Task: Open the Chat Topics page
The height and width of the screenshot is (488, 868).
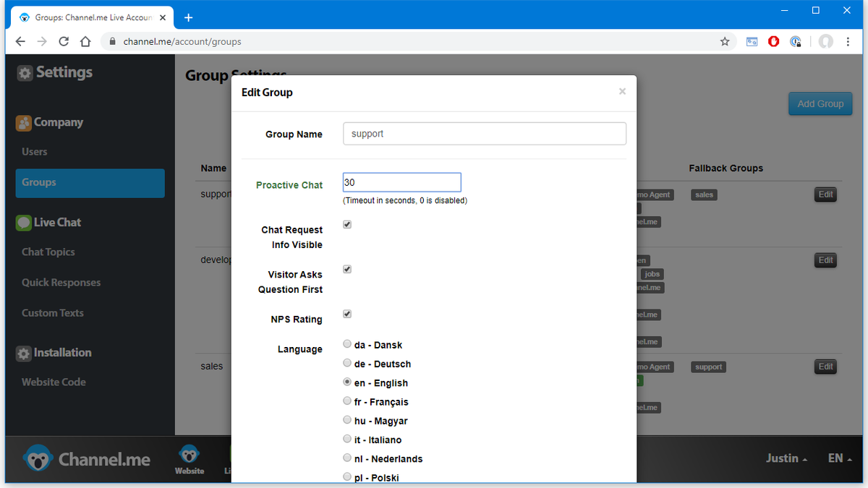Action: 48,252
